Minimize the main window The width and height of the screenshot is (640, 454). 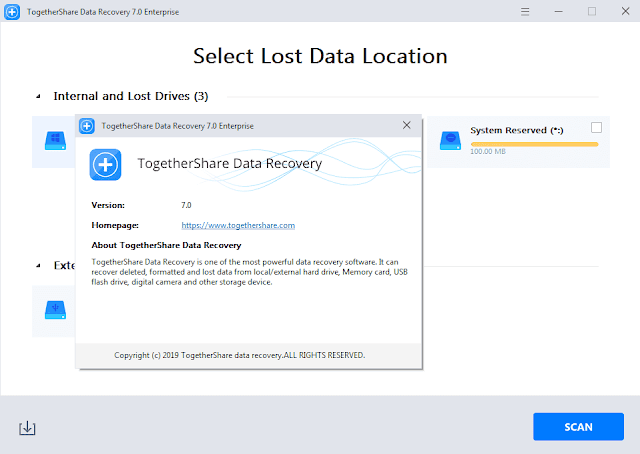558,12
